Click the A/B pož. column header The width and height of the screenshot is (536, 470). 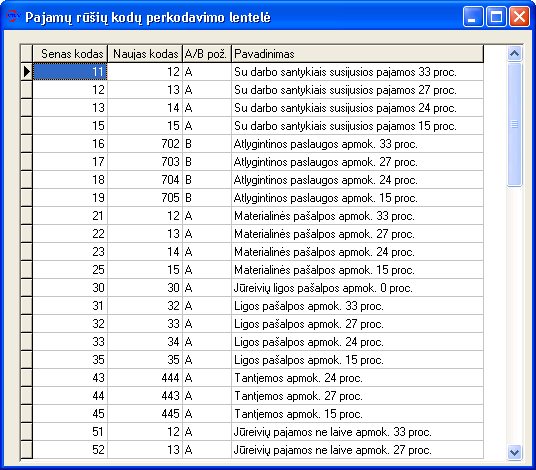tap(207, 54)
